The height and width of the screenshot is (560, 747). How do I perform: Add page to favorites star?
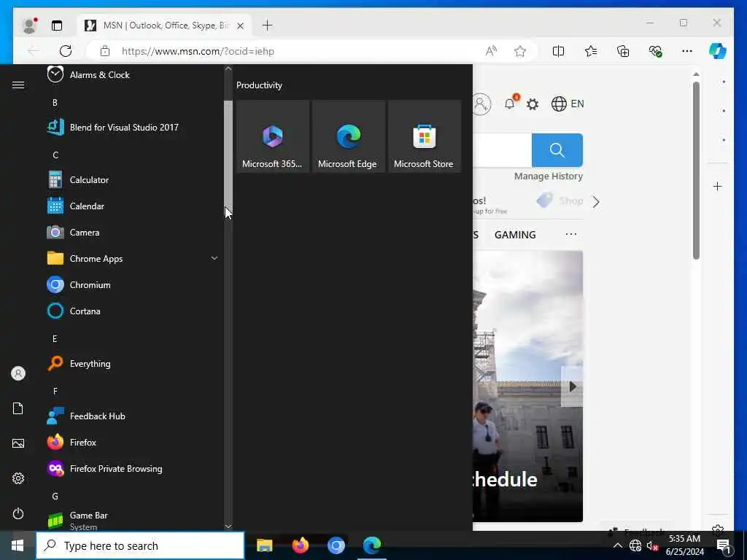point(519,51)
